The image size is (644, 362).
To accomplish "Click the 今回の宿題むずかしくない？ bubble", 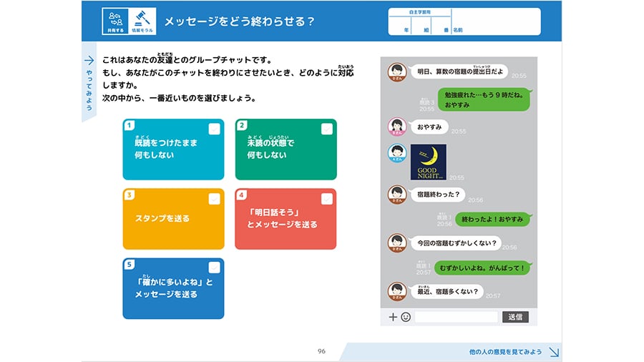I will pos(457,243).
